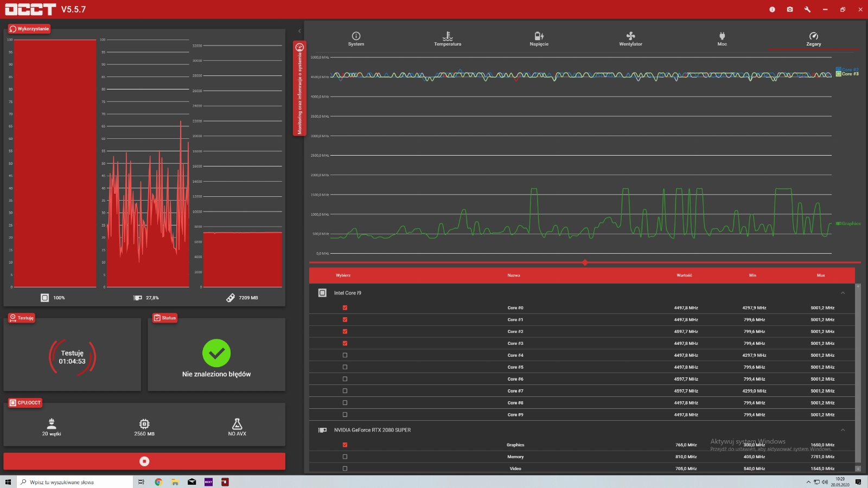Select the Zegary tab
This screenshot has width=868, height=488.
coord(813,39)
